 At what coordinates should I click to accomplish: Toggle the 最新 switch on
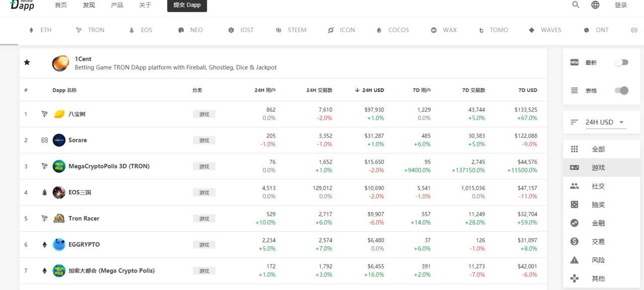pyautogui.click(x=621, y=63)
